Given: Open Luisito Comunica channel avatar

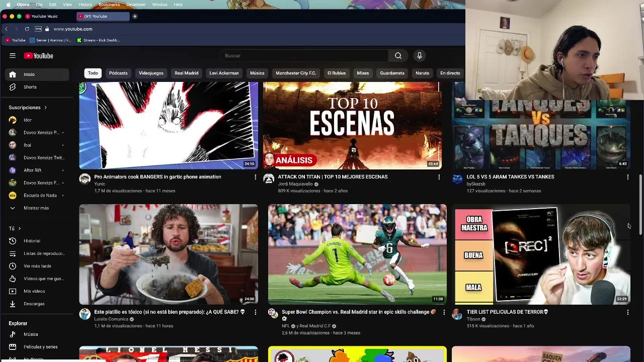Looking at the screenshot, I should pyautogui.click(x=85, y=314).
